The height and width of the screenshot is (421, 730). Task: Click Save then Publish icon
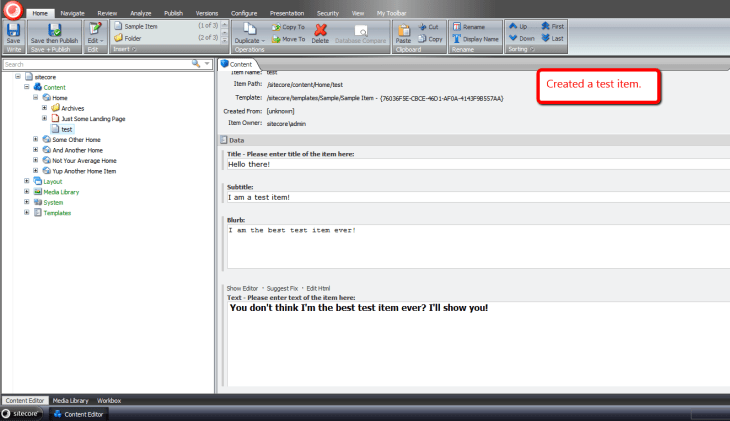tap(54, 30)
